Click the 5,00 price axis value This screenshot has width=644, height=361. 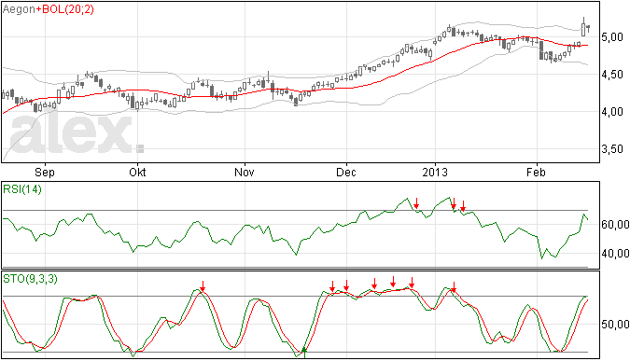coord(612,37)
